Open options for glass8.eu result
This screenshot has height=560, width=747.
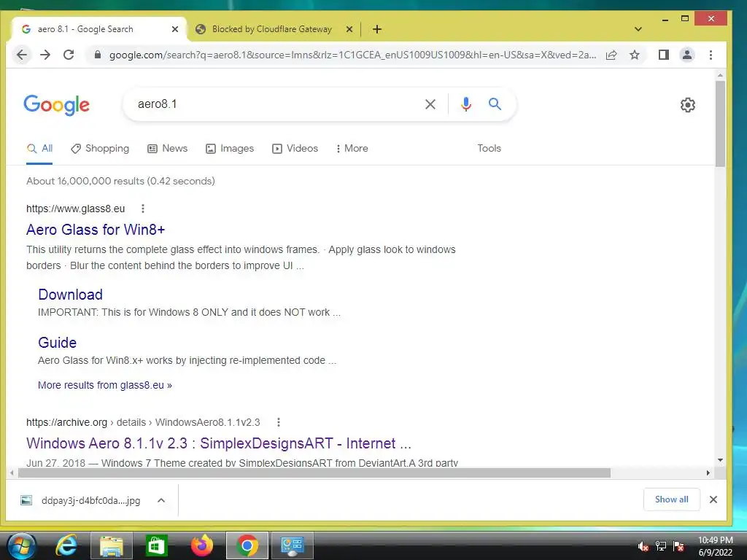pos(142,209)
